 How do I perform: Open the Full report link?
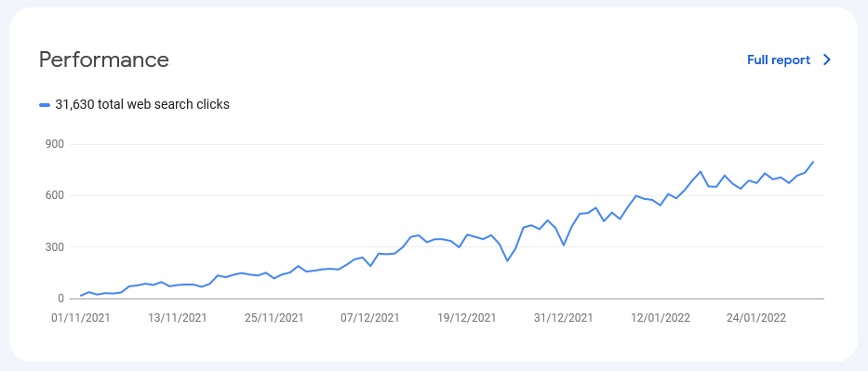coord(779,60)
